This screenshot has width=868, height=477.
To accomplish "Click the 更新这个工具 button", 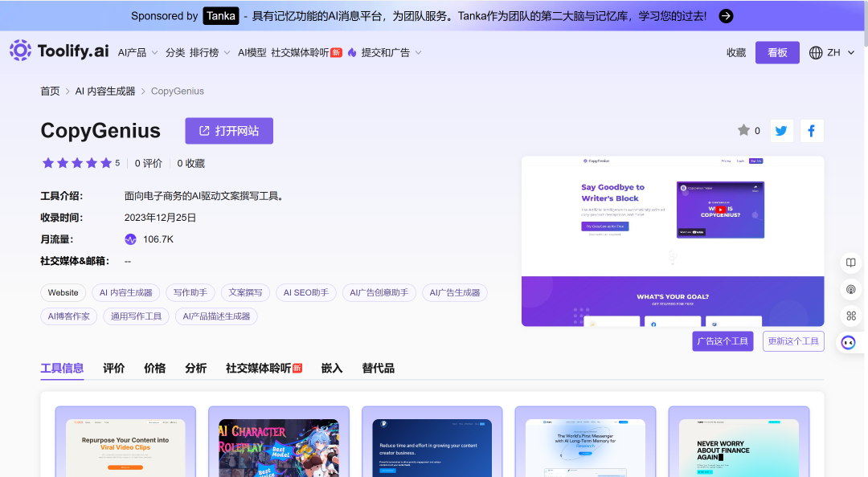I will coord(793,341).
